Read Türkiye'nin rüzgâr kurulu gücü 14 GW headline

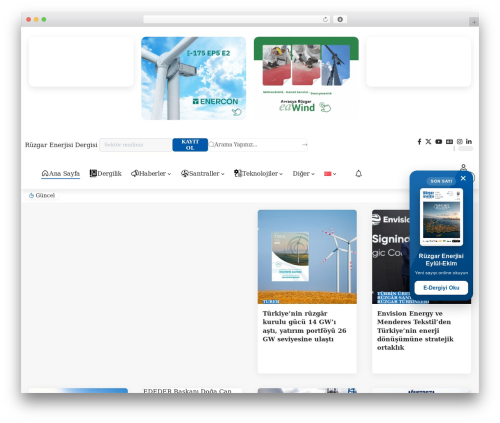click(x=304, y=326)
